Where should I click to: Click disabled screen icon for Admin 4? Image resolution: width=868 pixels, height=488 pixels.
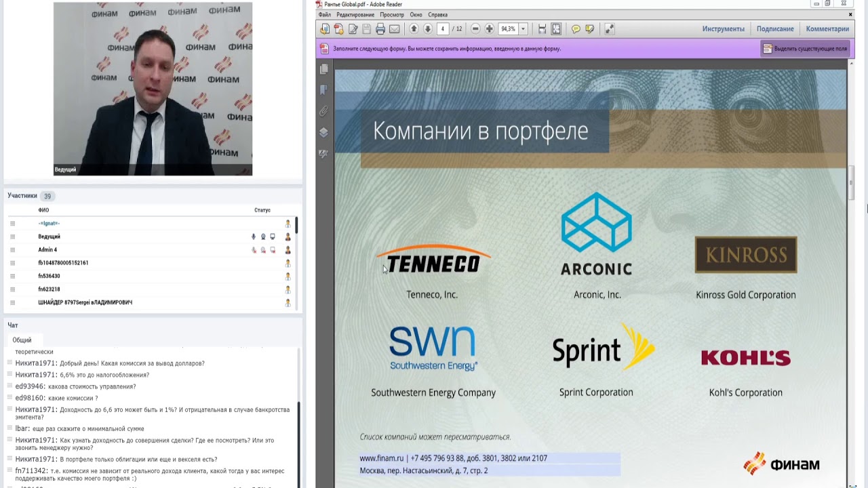(273, 250)
